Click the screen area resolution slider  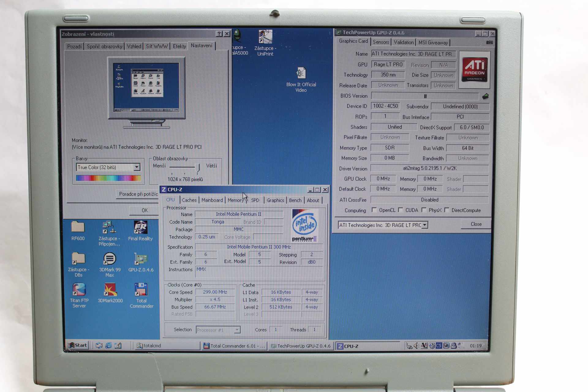pos(198,167)
